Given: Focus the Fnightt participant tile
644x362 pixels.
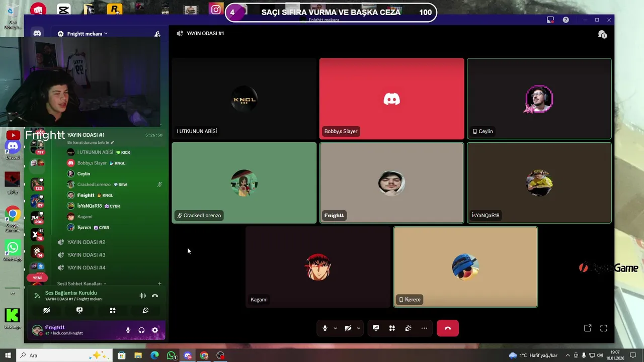Looking at the screenshot, I should [x=391, y=183].
